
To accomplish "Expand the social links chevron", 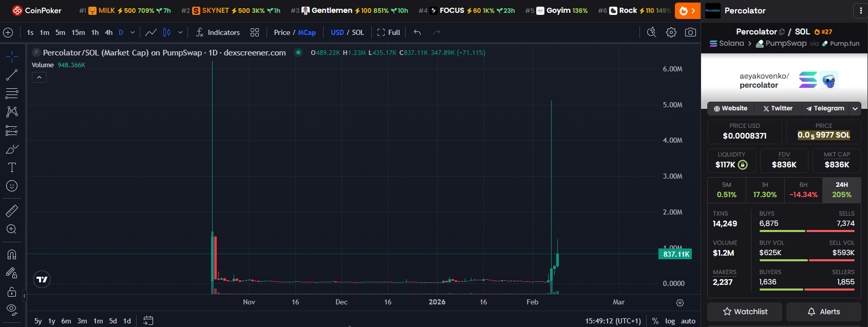I will click(x=855, y=108).
